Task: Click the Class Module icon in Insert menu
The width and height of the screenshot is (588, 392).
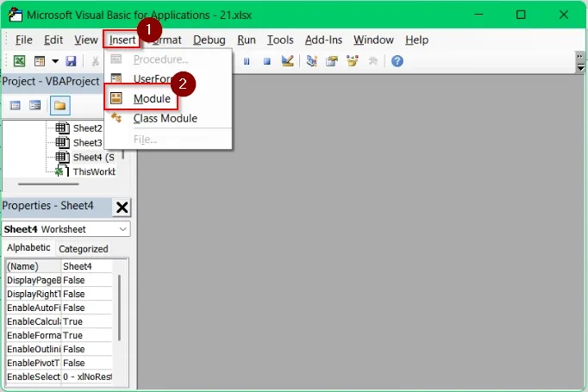Action: (116, 118)
